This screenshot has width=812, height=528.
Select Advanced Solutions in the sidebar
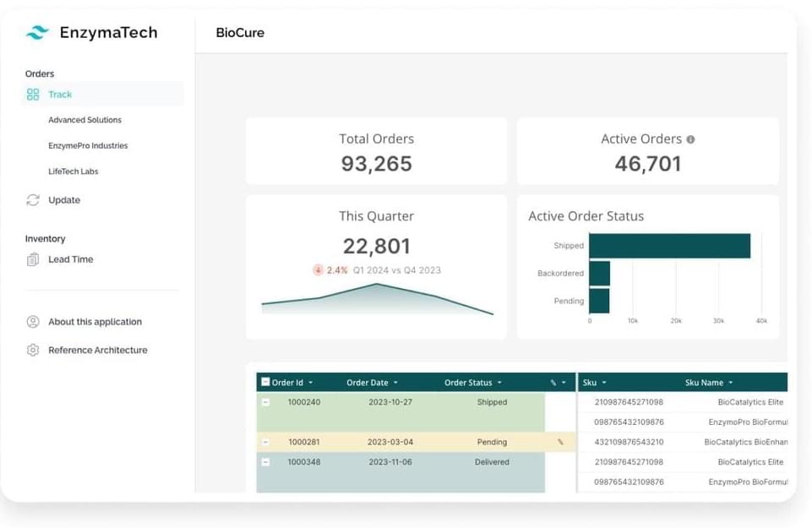[x=84, y=120]
